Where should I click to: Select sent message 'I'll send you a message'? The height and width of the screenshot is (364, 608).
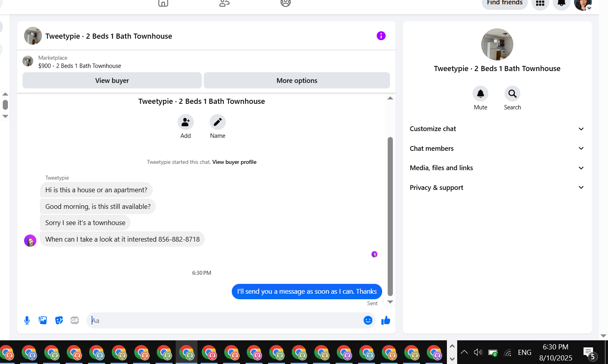tap(307, 292)
